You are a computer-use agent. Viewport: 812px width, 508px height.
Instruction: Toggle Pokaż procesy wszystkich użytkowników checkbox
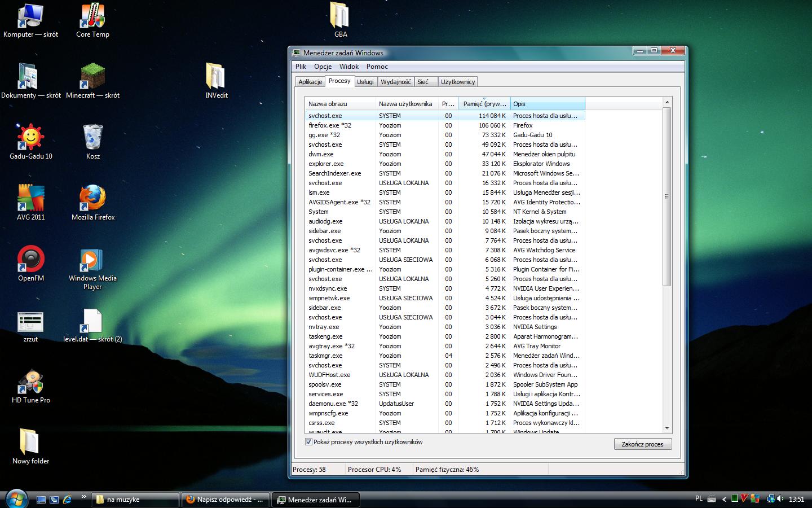coord(308,442)
